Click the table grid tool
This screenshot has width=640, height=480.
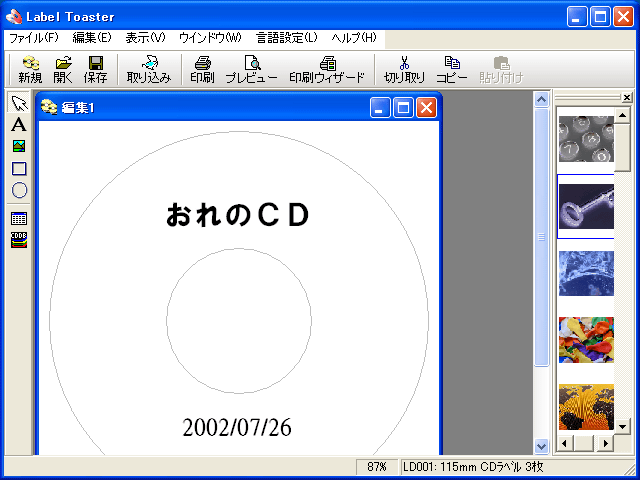[19, 218]
